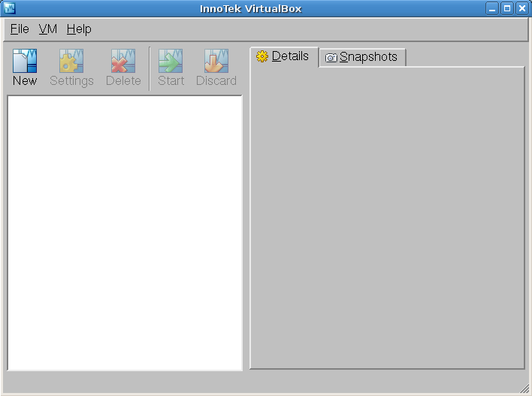Click the "New" text label in the toolbar
This screenshot has width=532, height=396.
[25, 80]
